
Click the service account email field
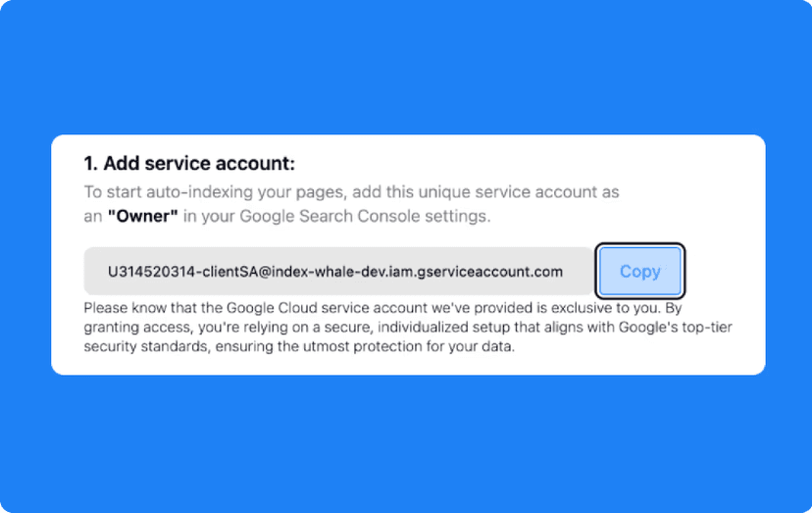point(337,271)
